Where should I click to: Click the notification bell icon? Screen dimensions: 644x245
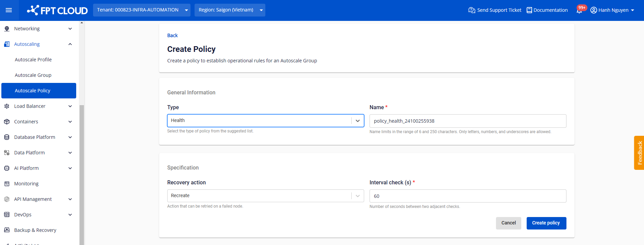point(579,10)
